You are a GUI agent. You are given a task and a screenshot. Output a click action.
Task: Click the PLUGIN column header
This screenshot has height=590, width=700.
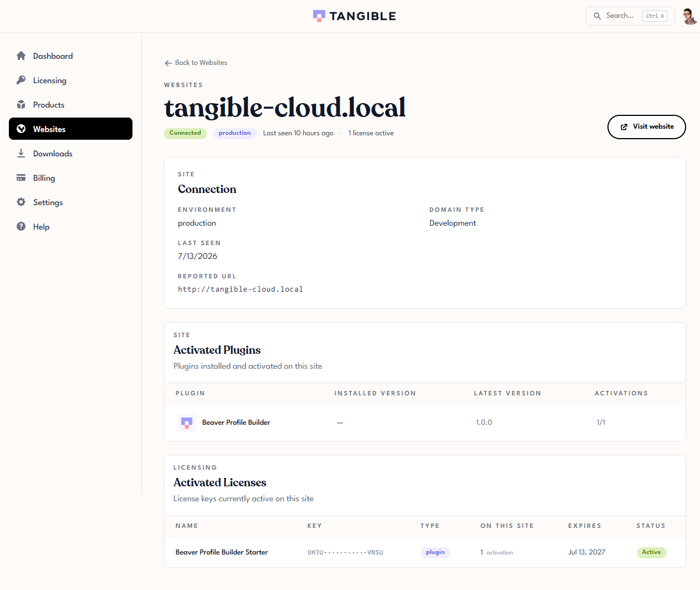click(190, 393)
